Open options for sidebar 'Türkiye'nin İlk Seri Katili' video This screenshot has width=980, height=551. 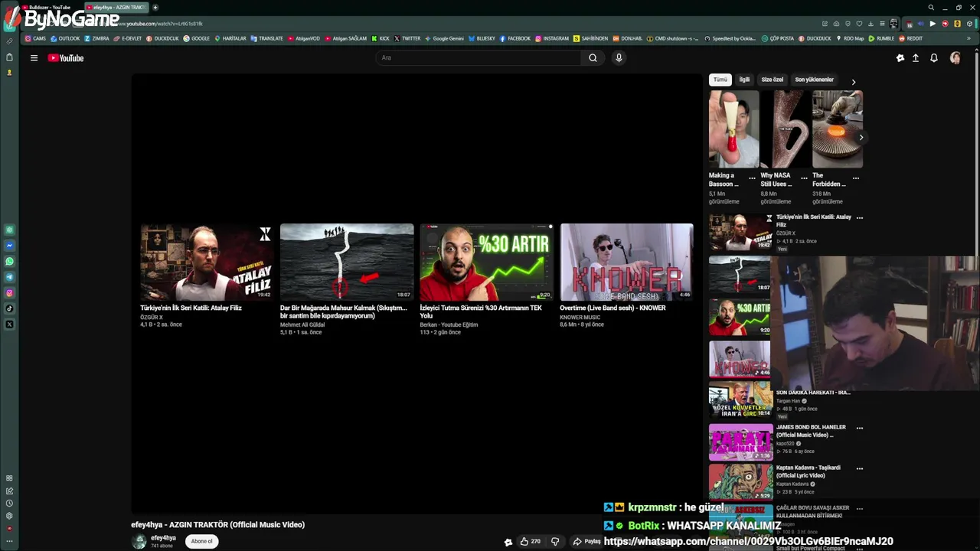click(x=860, y=217)
